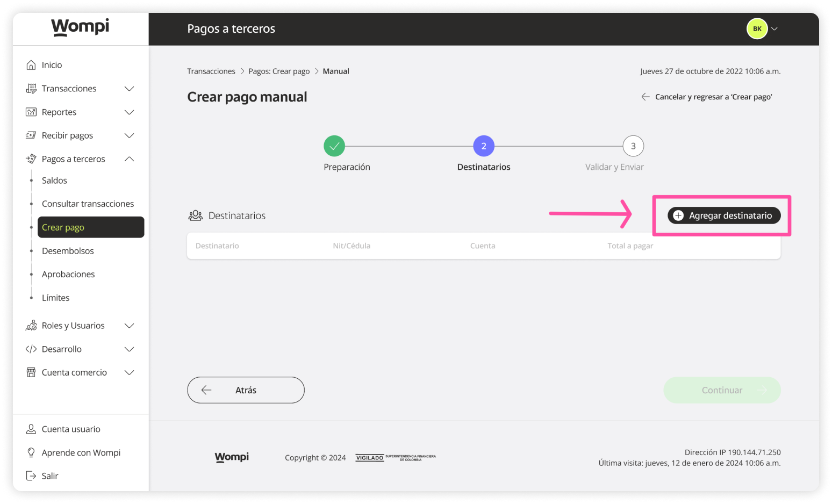Collapse the Pagos a terceros section
This screenshot has height=504, width=832.
point(129,159)
